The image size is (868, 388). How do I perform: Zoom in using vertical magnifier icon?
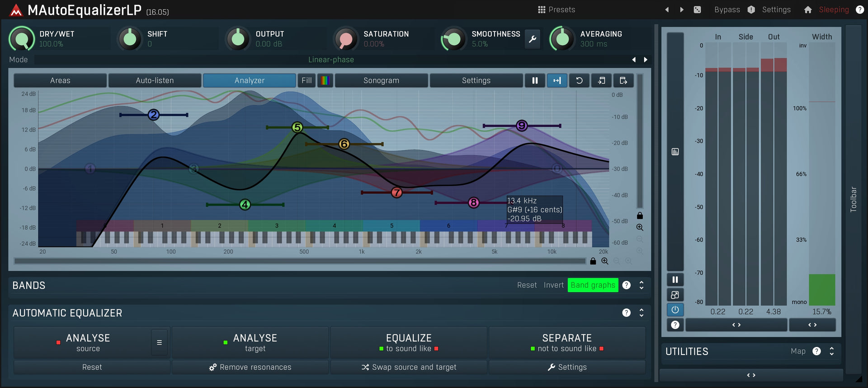click(x=640, y=228)
